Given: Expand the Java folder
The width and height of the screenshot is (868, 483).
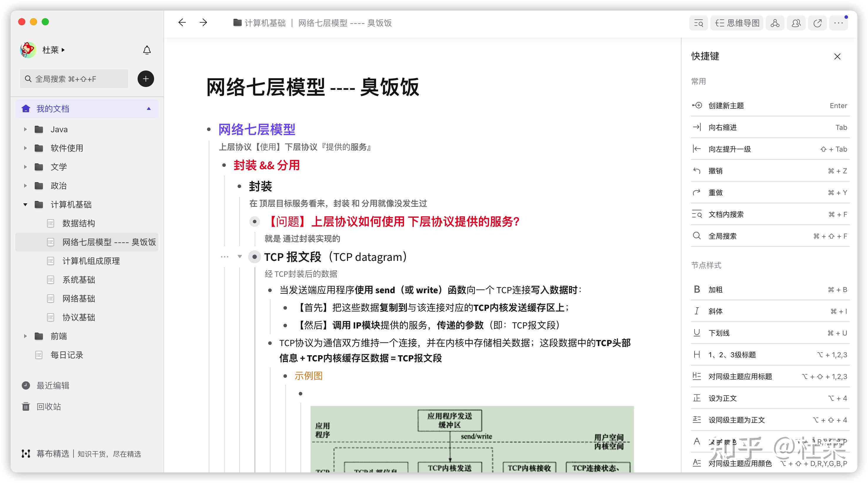Looking at the screenshot, I should coord(25,129).
